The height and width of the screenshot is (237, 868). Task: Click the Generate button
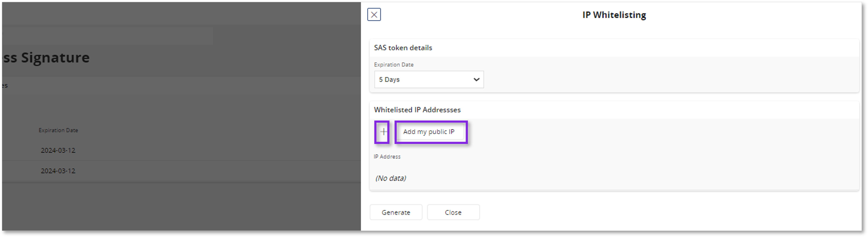tap(396, 212)
